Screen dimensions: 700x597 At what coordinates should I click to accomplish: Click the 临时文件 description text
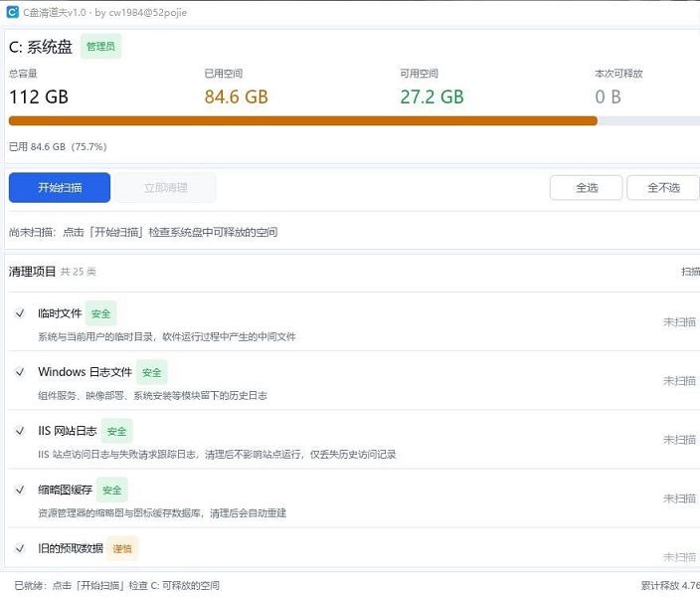click(167, 336)
